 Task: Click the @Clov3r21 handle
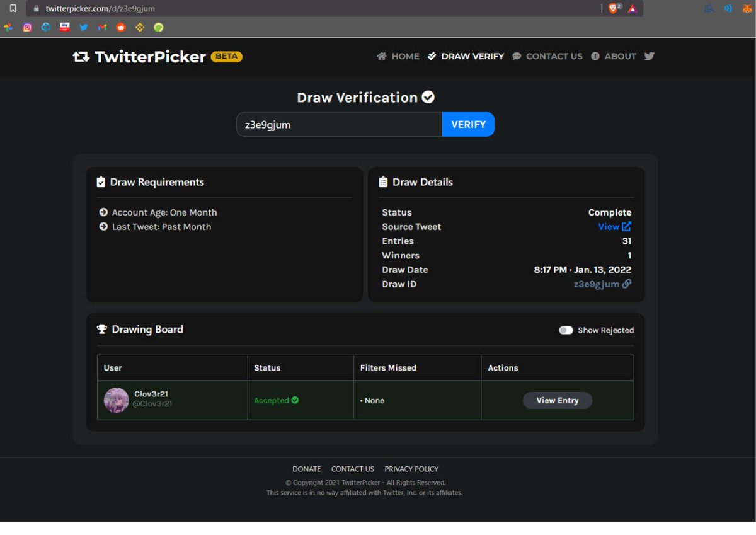(152, 404)
